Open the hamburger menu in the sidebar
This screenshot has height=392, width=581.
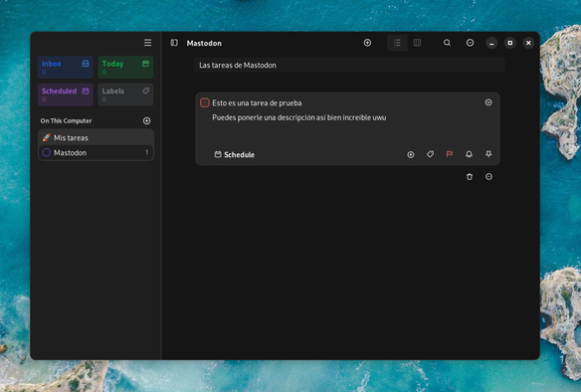[x=147, y=43]
